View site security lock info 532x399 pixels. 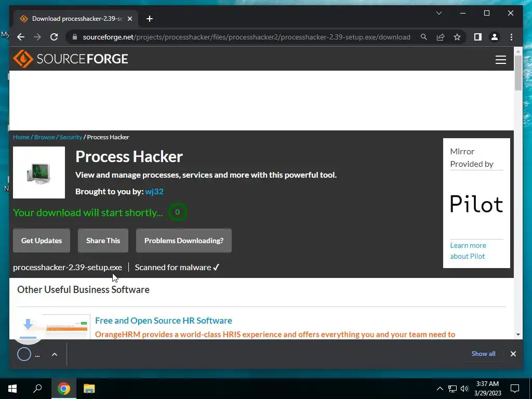(75, 37)
